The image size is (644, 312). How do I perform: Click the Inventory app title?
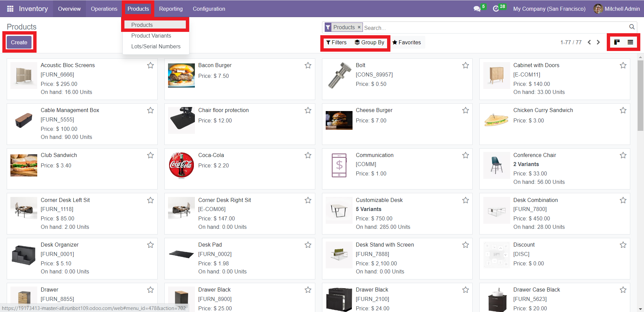coord(33,9)
